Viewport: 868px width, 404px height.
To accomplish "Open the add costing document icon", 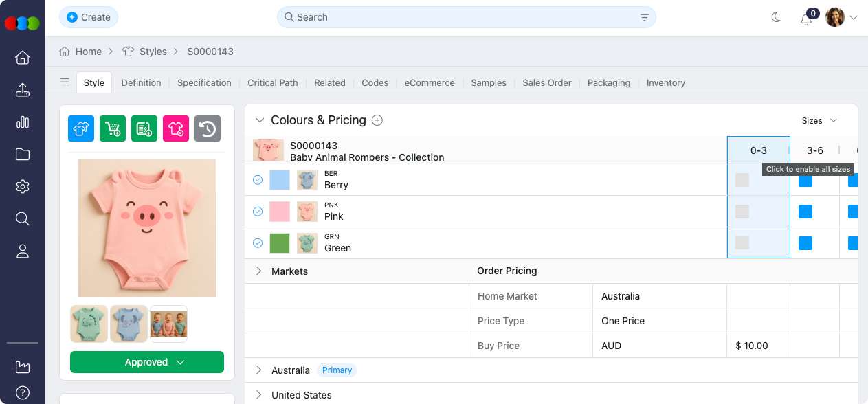I will [x=144, y=128].
